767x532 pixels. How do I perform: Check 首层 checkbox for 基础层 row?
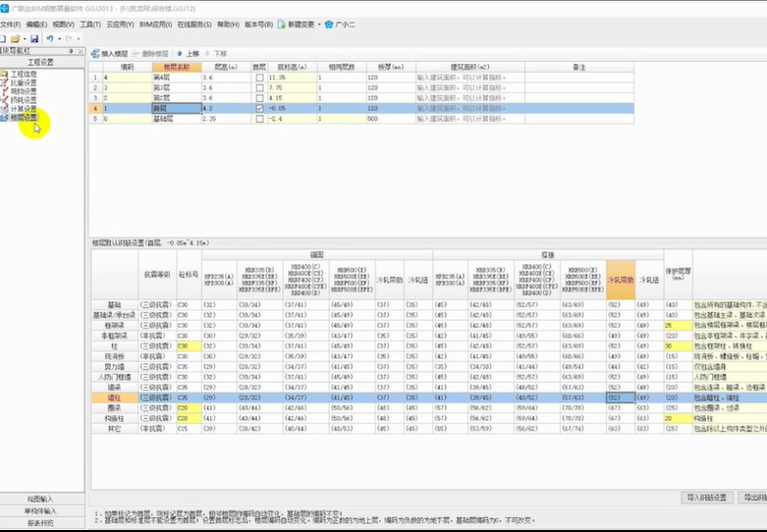[259, 119]
